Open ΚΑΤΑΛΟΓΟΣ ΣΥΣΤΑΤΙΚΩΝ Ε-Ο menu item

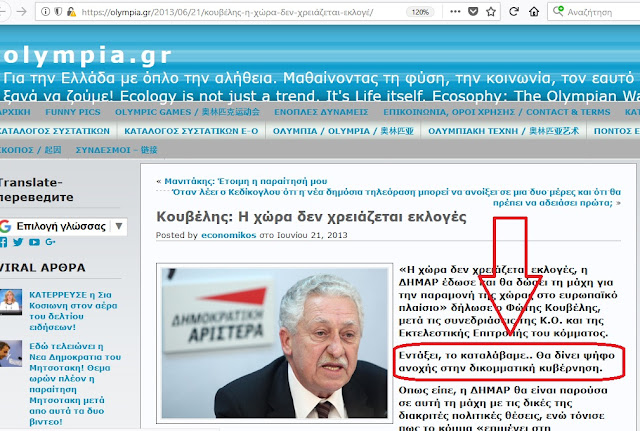pos(191,131)
